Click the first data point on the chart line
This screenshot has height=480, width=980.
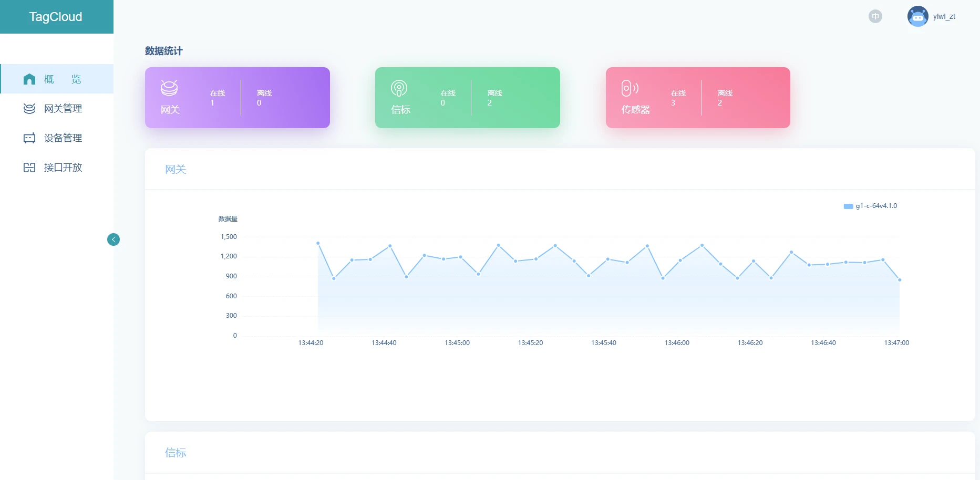[318, 243]
